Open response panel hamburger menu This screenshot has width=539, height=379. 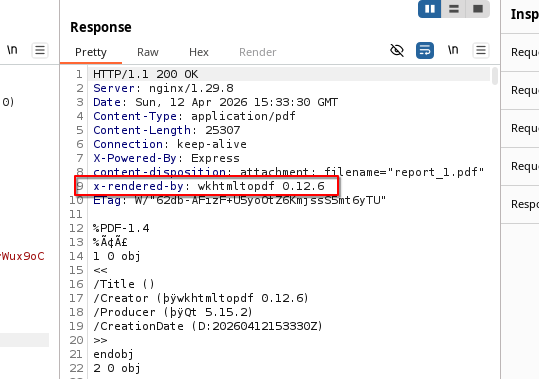[481, 51]
